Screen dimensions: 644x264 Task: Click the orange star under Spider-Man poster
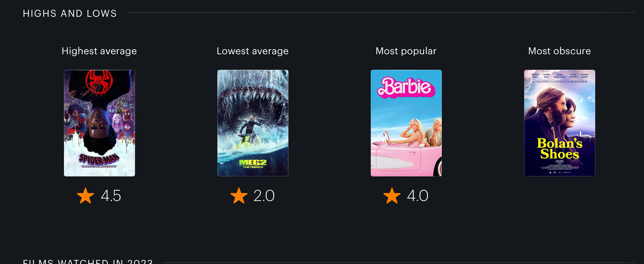coord(86,196)
